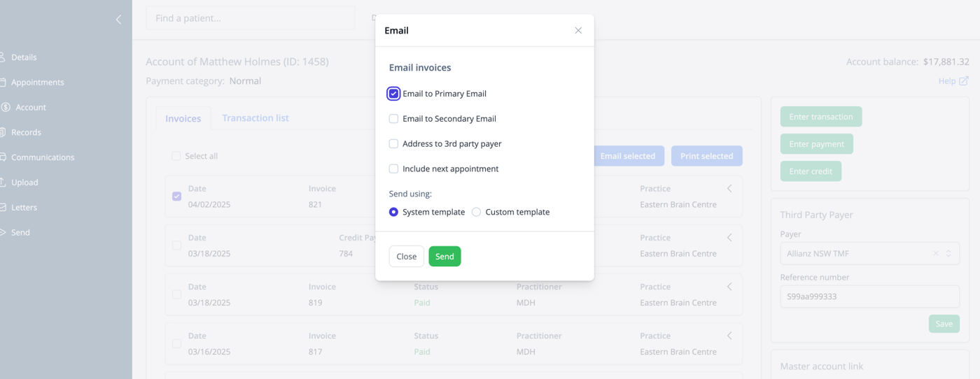This screenshot has height=379, width=980.
Task: Enable Include next appointment option
Action: point(393,169)
